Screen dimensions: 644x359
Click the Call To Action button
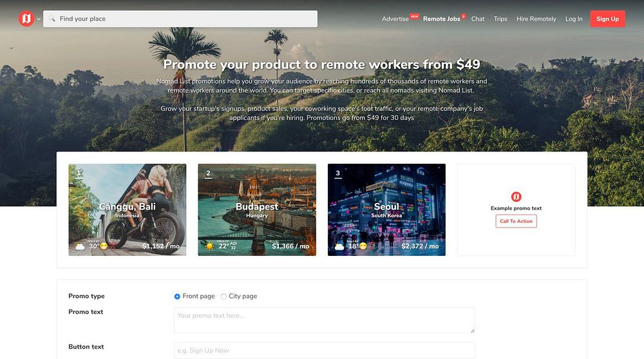point(516,221)
